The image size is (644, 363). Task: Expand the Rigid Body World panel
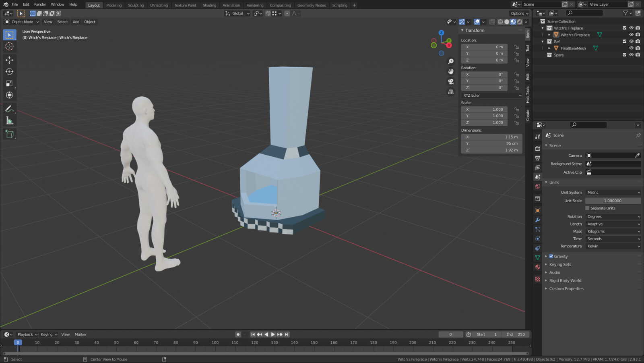tap(565, 281)
